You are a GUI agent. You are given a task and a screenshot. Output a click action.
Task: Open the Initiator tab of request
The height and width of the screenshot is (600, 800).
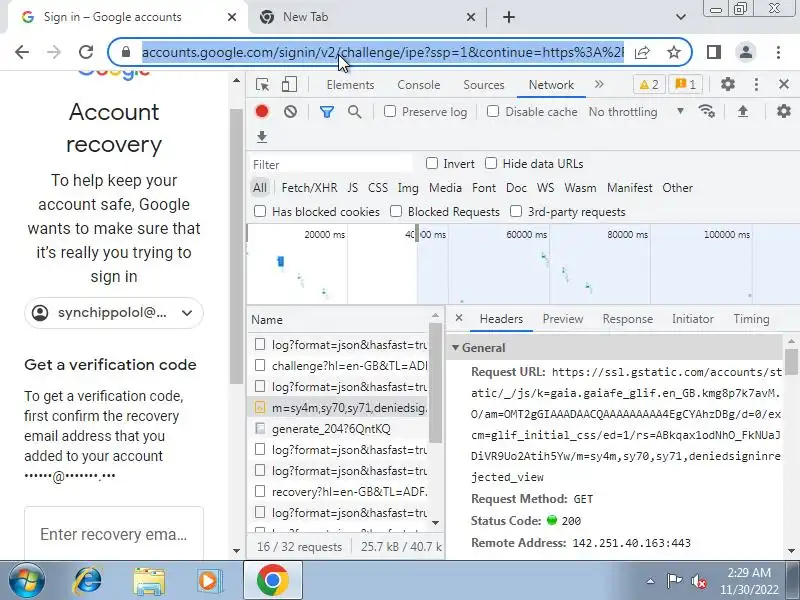pos(693,319)
